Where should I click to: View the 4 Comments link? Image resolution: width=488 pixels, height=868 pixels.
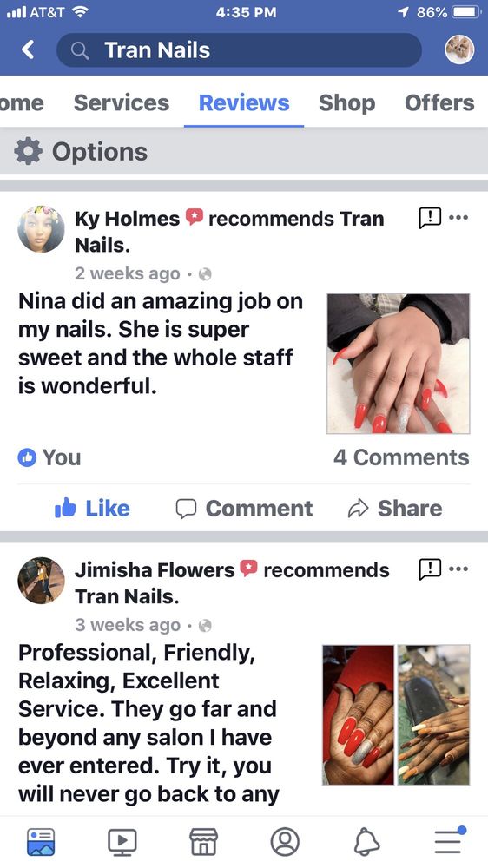pos(401,457)
